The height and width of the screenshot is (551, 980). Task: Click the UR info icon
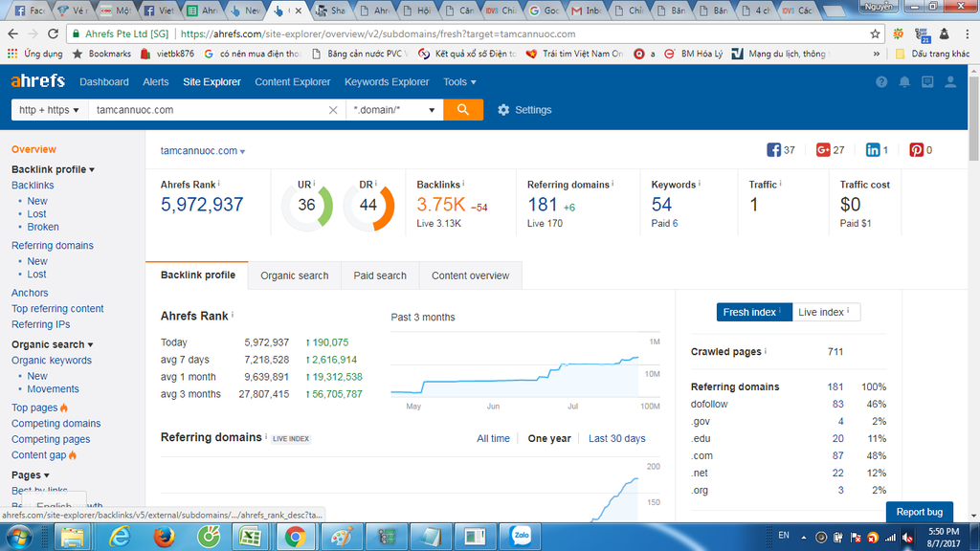(314, 183)
